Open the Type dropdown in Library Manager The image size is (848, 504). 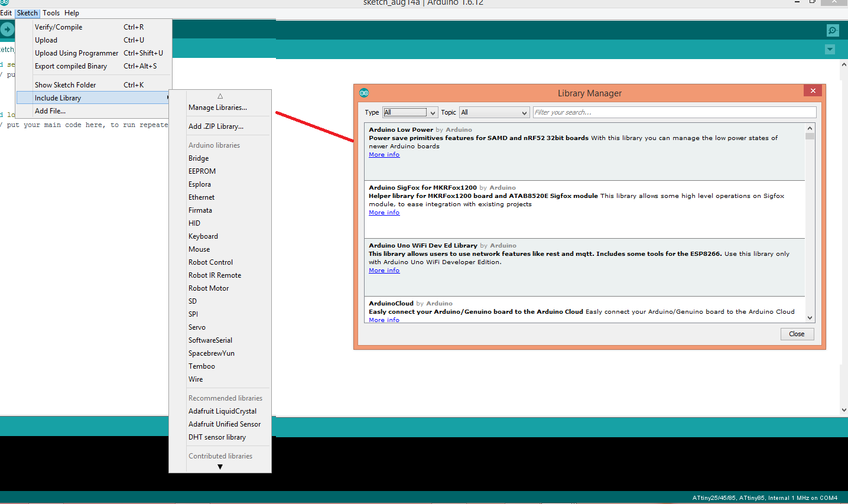pos(410,112)
